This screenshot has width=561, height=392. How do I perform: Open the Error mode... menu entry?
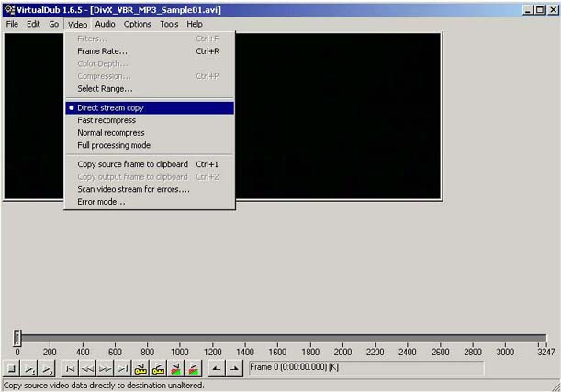pos(150,202)
